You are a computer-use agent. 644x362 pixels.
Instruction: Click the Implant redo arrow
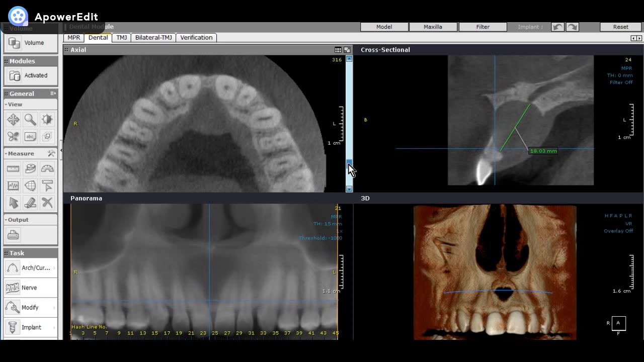click(x=572, y=27)
